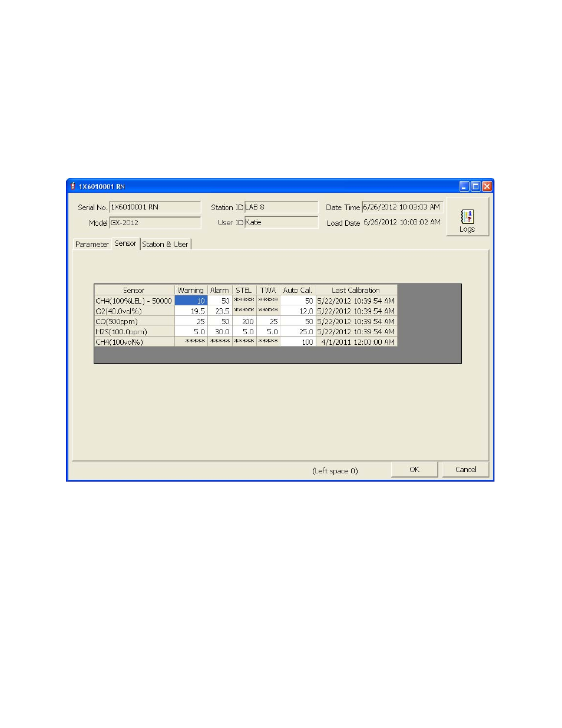Switch to the Parameter tab
The width and height of the screenshot is (562, 728).
(92, 244)
